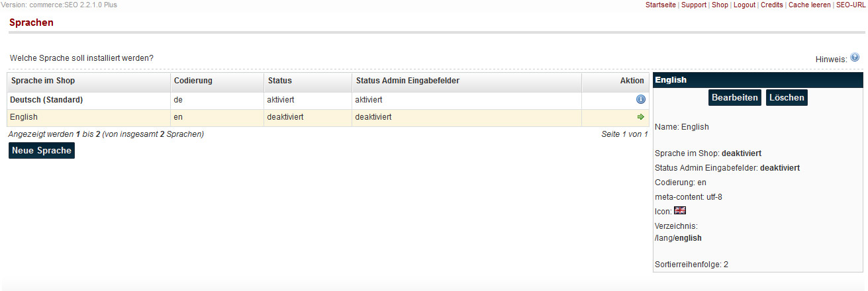
Task: Open the Support link
Action: click(694, 5)
